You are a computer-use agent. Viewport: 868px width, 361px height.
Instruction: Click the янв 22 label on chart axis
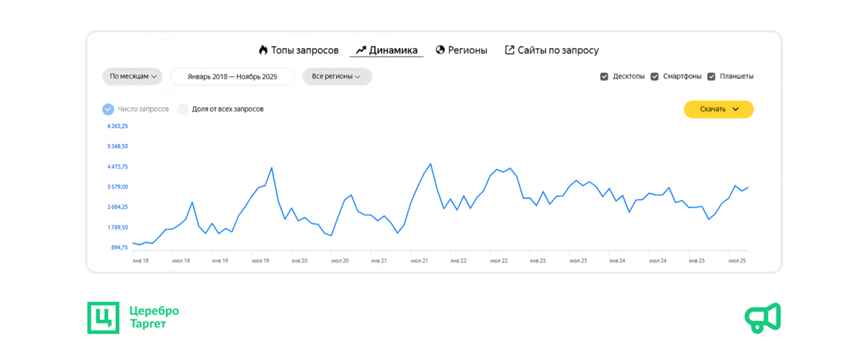pos(459,261)
